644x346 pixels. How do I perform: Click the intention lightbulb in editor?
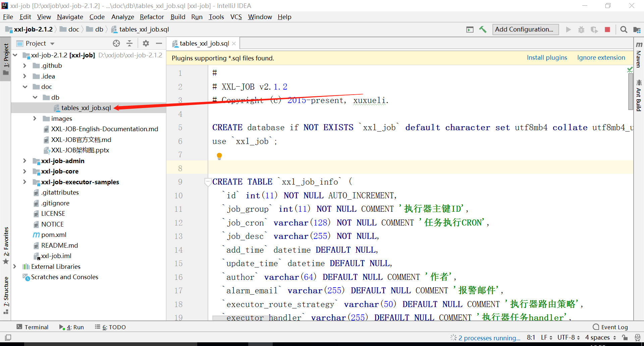point(219,156)
